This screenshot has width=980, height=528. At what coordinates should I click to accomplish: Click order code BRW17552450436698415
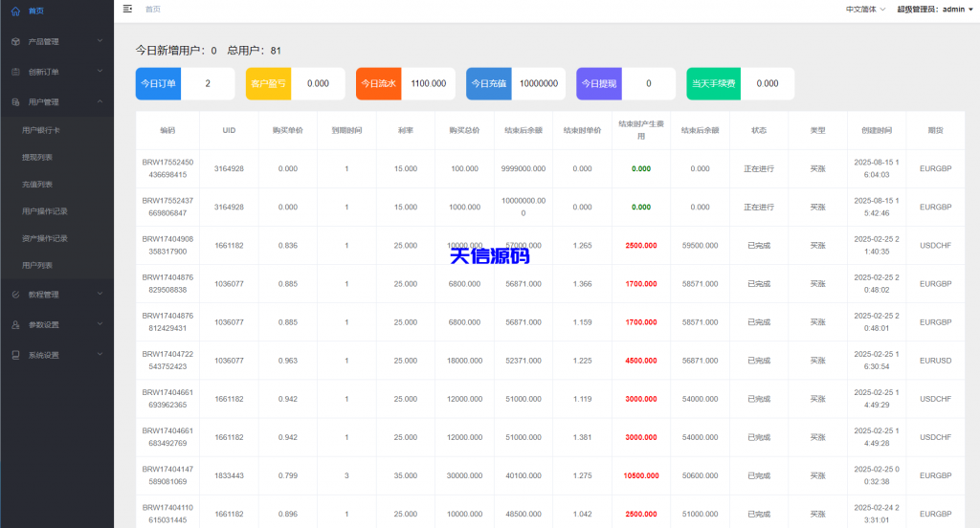[x=167, y=168]
